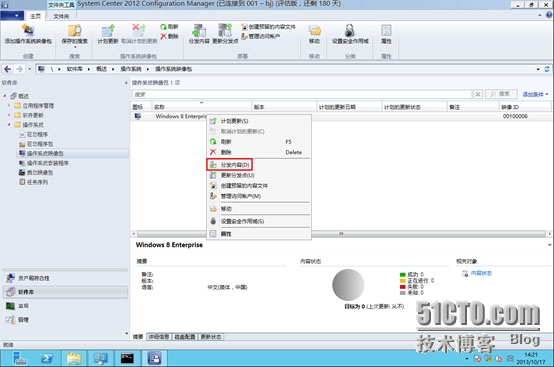This screenshot has height=367, width=554.
Task: Choose 设置安全作用域(S) in context menu
Action: click(x=259, y=221)
